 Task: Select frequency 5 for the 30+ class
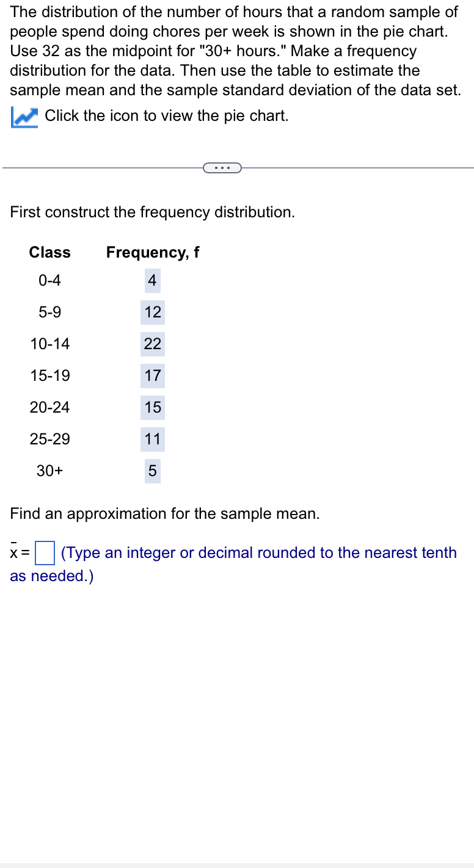[x=152, y=471]
